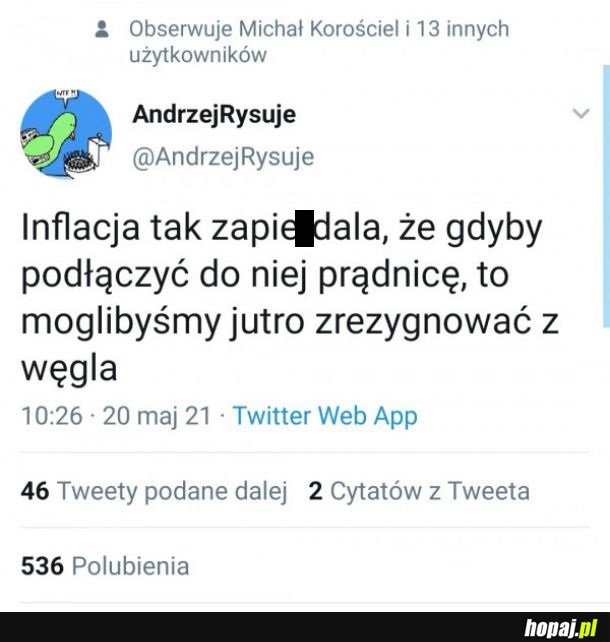The height and width of the screenshot is (642, 610).
Task: Click the retweet count number 46
Action: pyautogui.click(x=35, y=491)
